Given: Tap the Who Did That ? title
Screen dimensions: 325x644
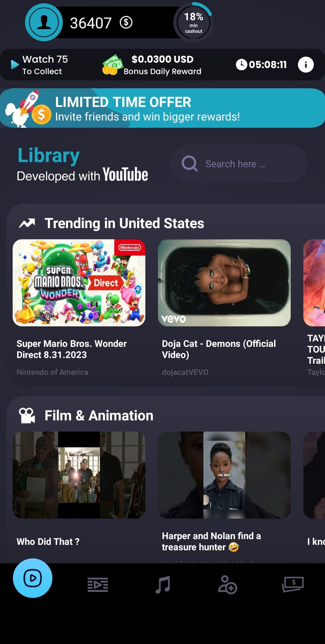Looking at the screenshot, I should pyautogui.click(x=48, y=542).
